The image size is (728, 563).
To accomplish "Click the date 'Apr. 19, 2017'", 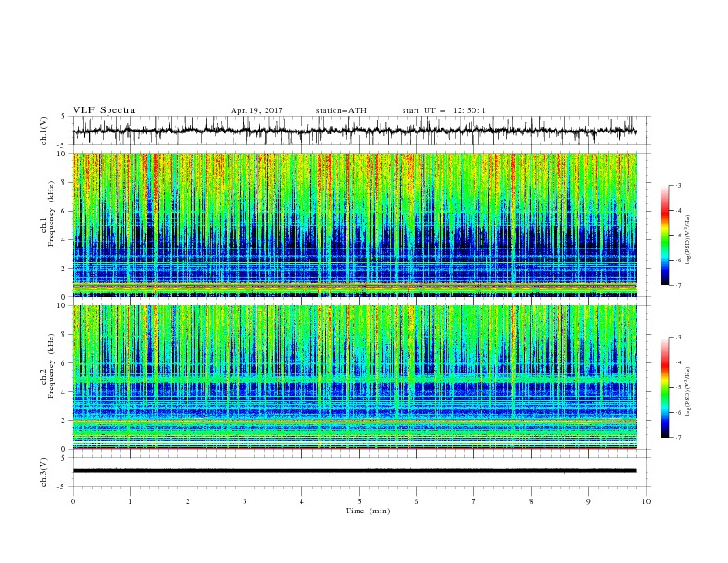I will (256, 110).
